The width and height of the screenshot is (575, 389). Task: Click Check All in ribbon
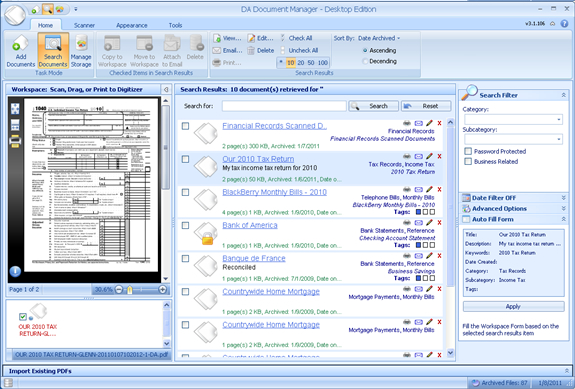click(x=296, y=38)
